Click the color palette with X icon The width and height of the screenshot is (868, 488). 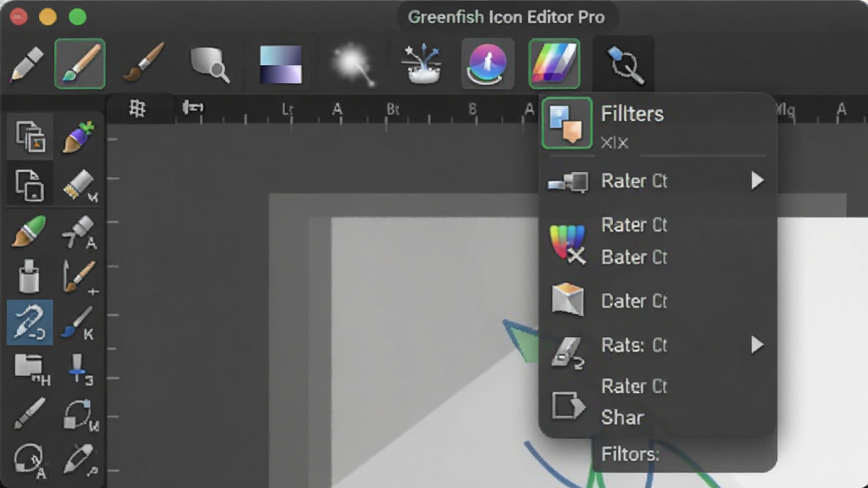click(567, 243)
